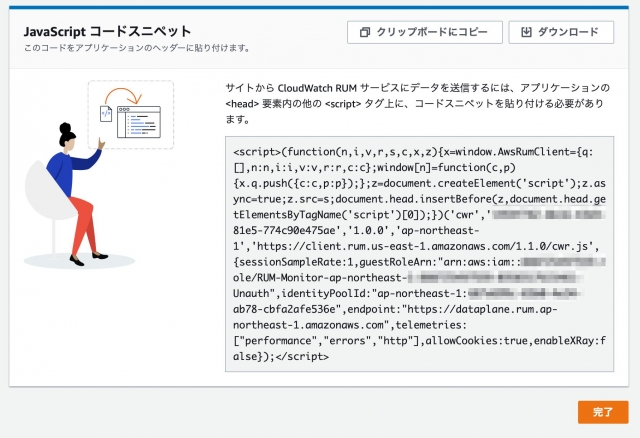This screenshot has width=640, height=438.
Task: Click inside the JavaScript code snippet box
Action: coord(419,254)
